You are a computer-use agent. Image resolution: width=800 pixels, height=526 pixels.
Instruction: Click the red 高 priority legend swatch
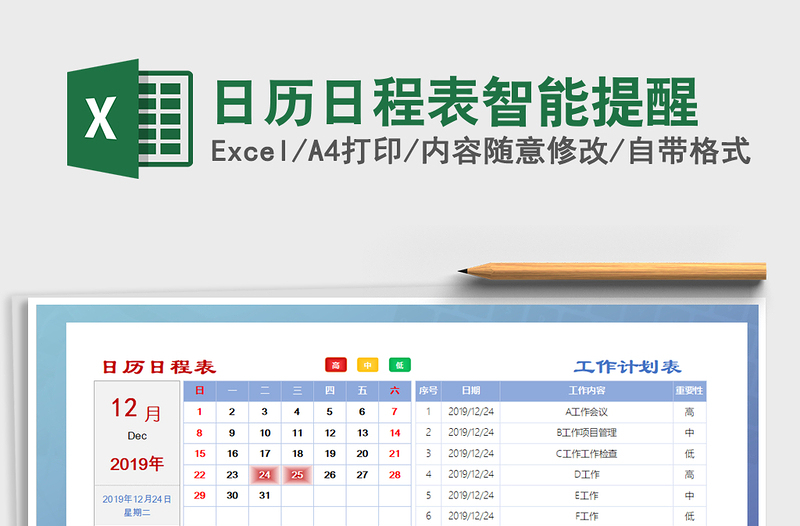tap(336, 365)
